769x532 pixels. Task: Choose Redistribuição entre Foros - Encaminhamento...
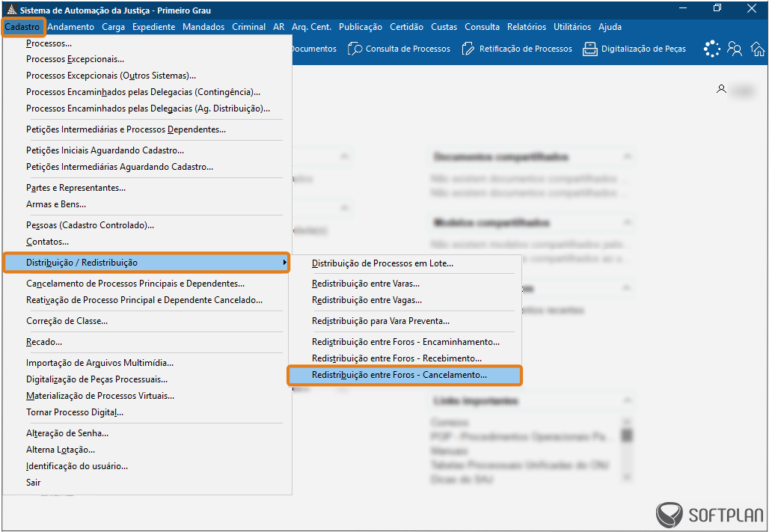tap(405, 342)
